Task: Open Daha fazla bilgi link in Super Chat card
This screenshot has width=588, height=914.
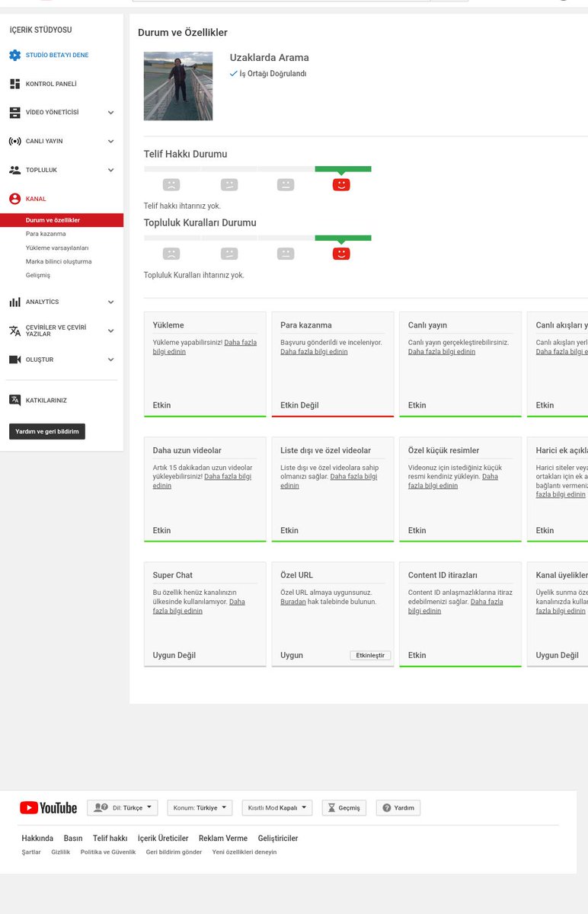Action: pyautogui.click(x=199, y=606)
